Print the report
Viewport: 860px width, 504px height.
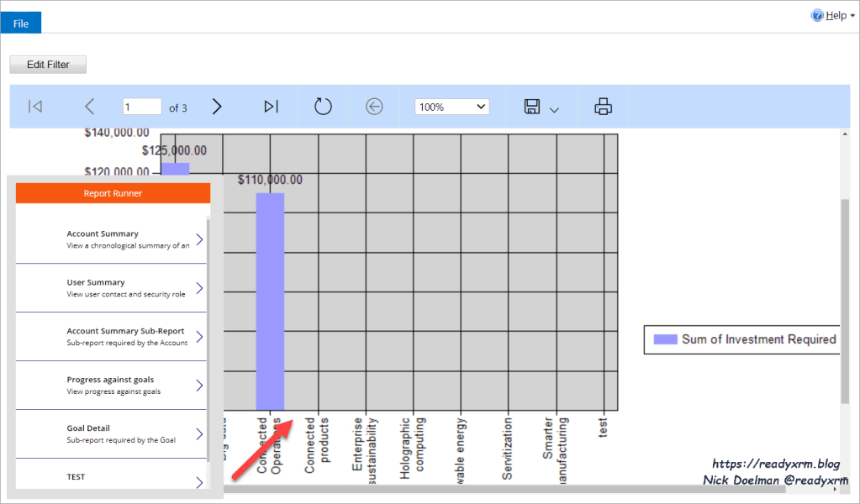tap(603, 107)
